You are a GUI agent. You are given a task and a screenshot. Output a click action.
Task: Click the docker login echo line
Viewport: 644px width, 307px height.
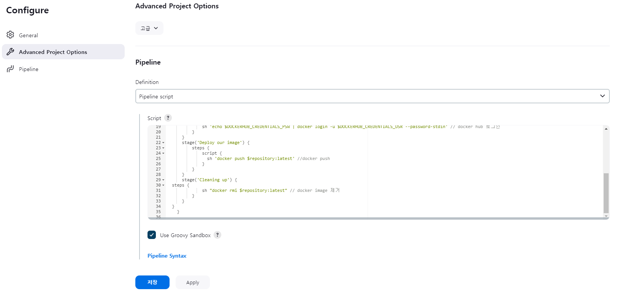point(351,127)
